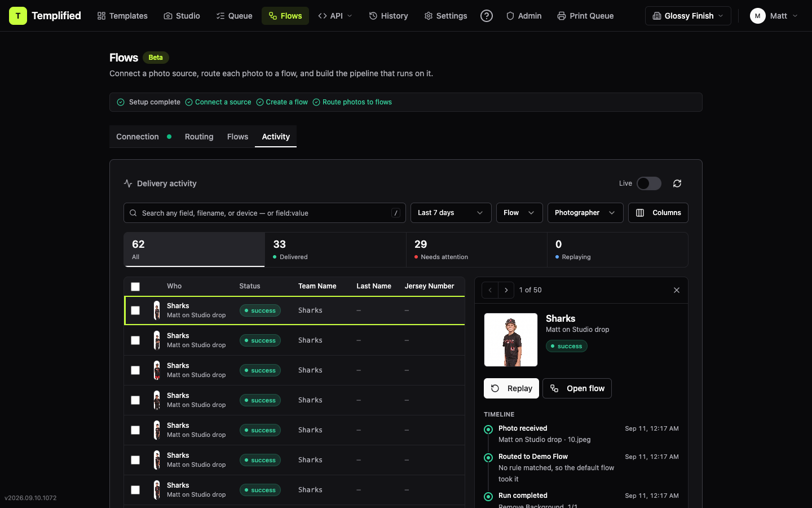Viewport: 812px width, 508px height.
Task: Open the Matt account menu
Action: [x=774, y=16]
